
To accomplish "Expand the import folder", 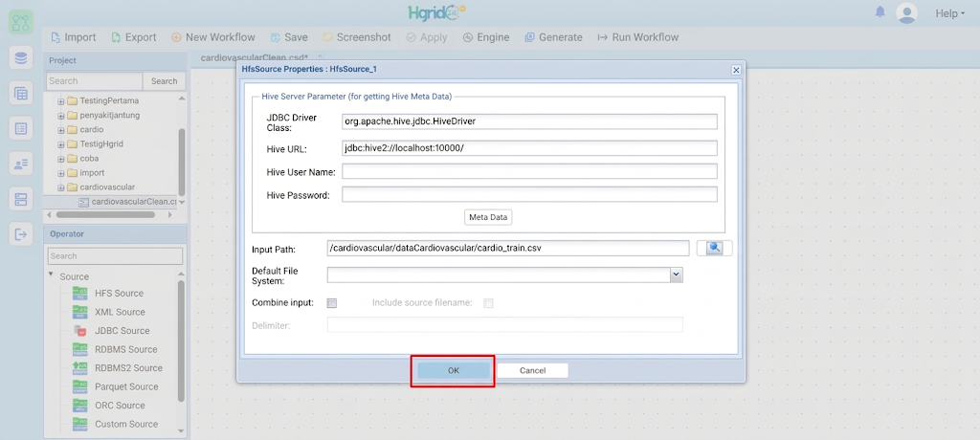I will click(x=60, y=173).
